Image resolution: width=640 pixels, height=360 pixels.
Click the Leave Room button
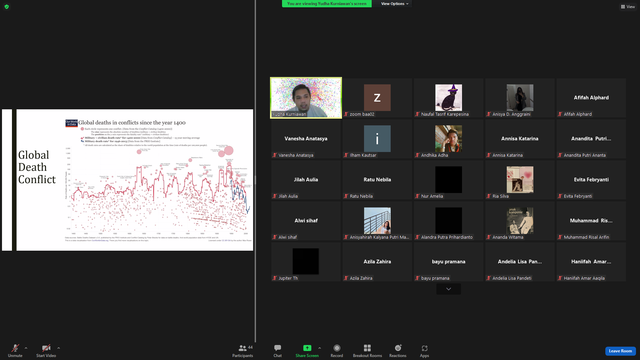(x=620, y=351)
